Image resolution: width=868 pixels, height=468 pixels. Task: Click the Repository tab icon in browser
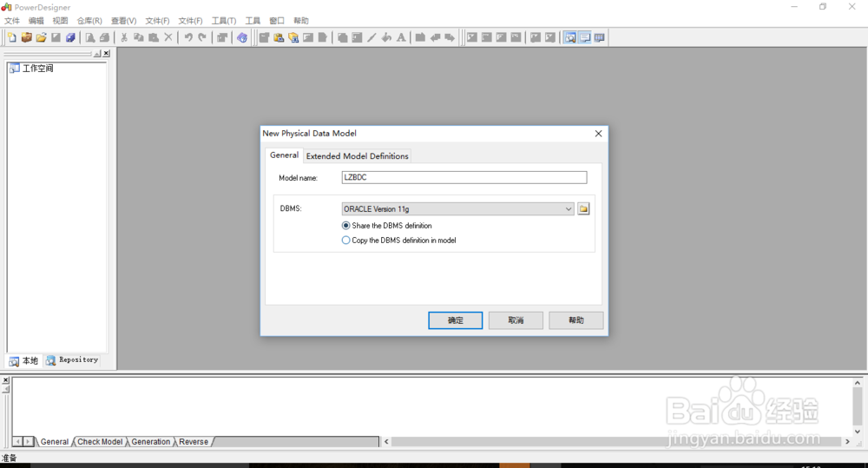(x=50, y=360)
